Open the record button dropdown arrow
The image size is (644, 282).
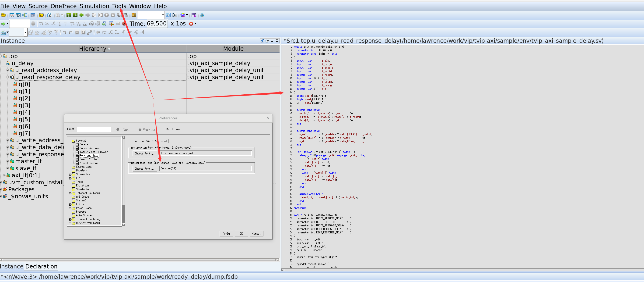pyautogui.click(x=196, y=24)
